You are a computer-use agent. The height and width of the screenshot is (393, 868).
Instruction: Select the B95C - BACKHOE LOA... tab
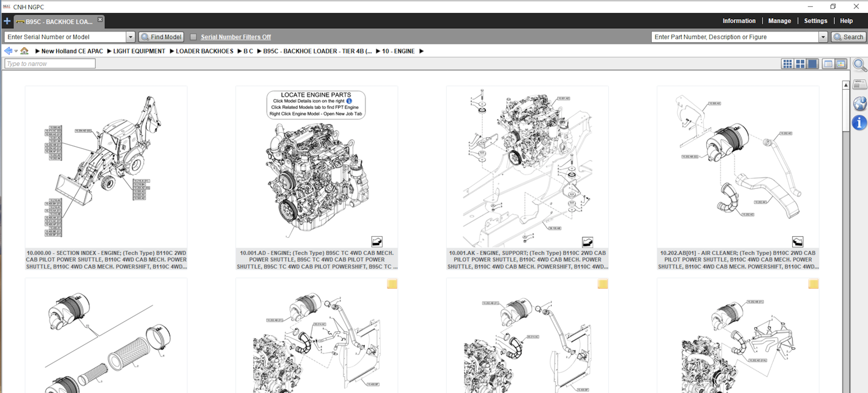(x=59, y=22)
